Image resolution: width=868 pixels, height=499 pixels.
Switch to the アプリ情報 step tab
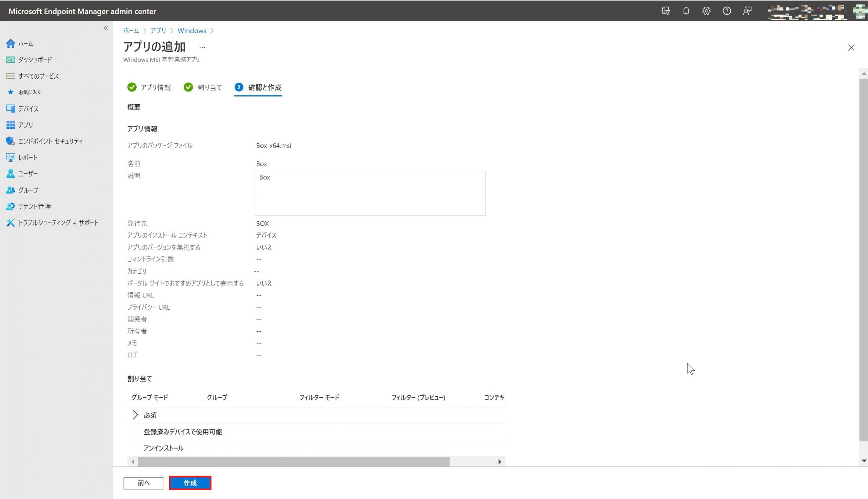click(155, 87)
